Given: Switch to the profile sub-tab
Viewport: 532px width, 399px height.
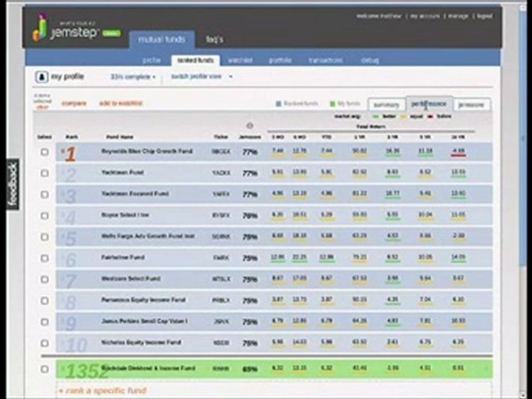Looking at the screenshot, I should tap(151, 60).
